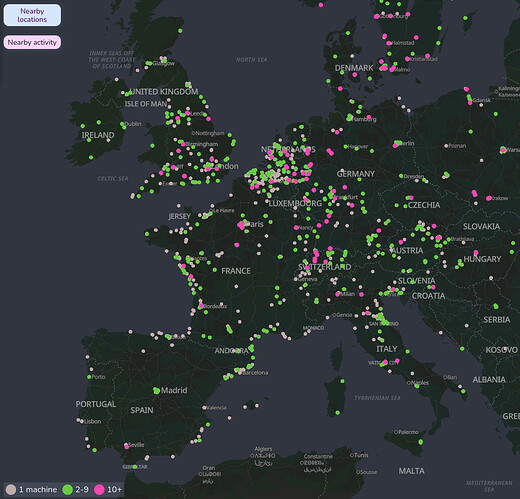Click the pale marker beside Poznan
The width and height of the screenshot is (520, 499).
(446, 146)
